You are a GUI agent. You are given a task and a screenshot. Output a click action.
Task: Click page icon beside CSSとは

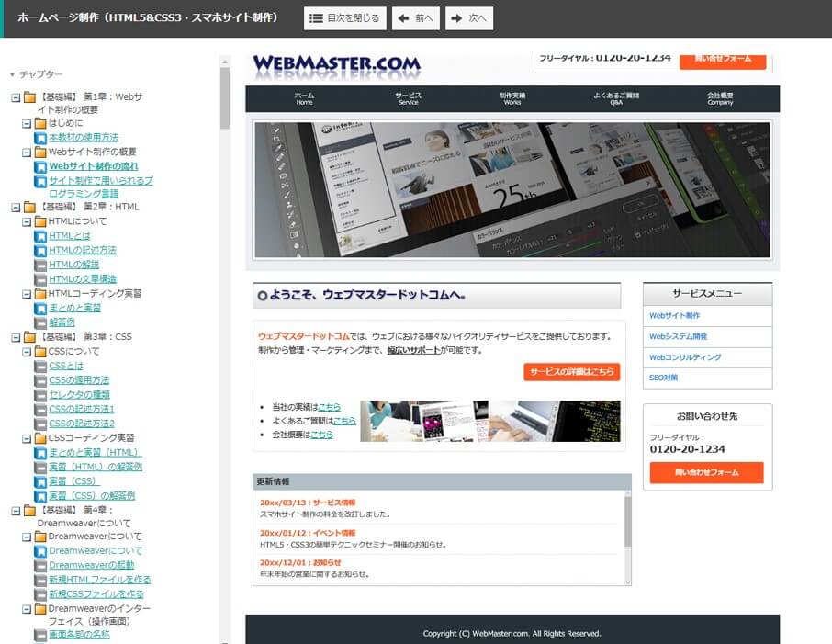click(x=40, y=367)
